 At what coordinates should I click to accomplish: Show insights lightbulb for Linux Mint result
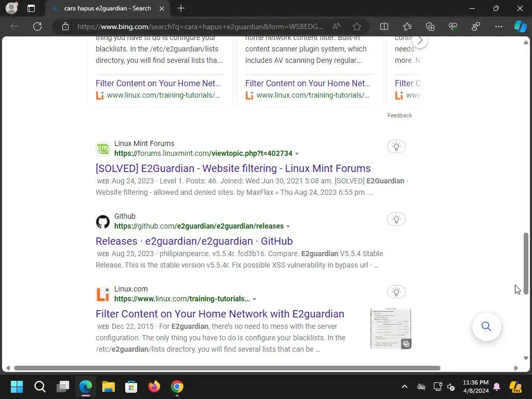point(396,147)
